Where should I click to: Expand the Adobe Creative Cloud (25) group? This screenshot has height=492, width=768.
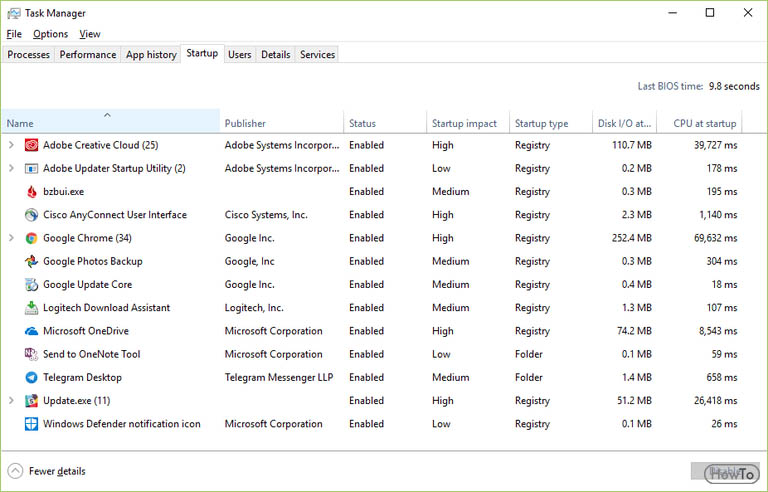[x=11, y=145]
